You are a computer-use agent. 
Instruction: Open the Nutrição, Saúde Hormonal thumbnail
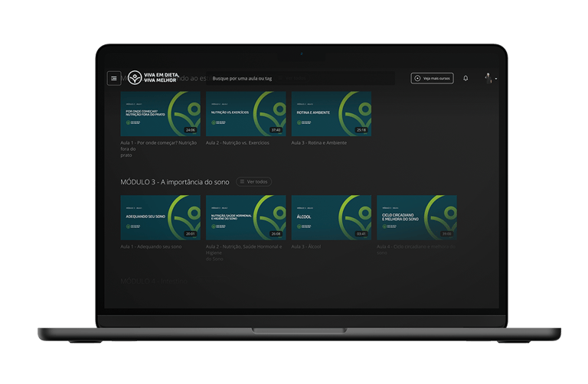pos(246,218)
